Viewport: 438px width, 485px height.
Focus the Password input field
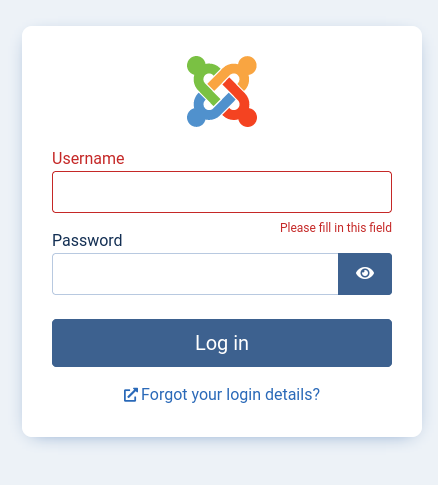(x=195, y=274)
